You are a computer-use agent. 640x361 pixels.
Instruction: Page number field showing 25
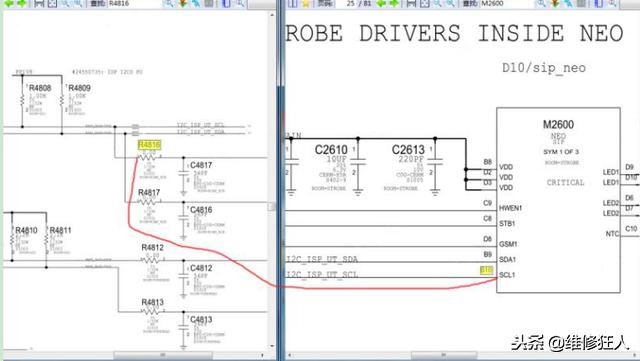351,3
